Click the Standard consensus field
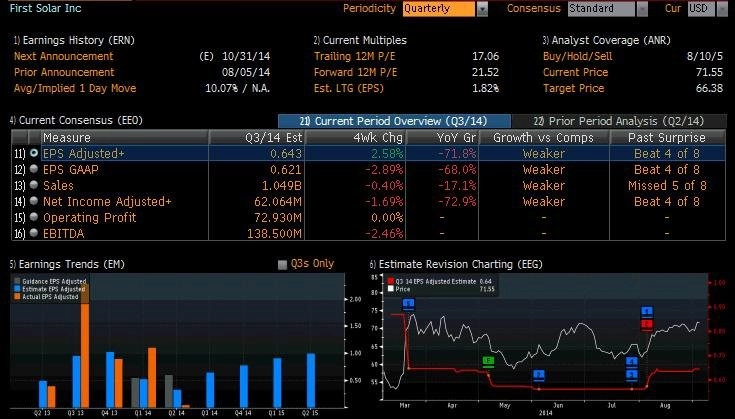The width and height of the screenshot is (735, 419). click(601, 9)
